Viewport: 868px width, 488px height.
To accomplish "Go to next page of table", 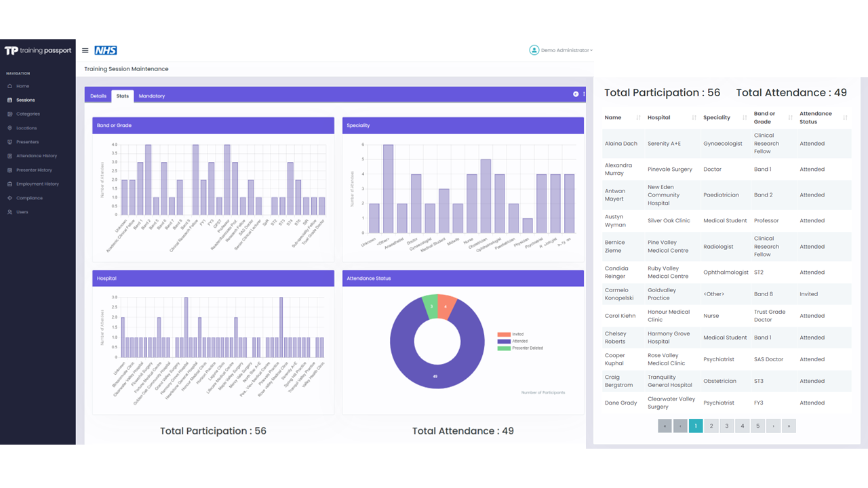I will click(774, 426).
